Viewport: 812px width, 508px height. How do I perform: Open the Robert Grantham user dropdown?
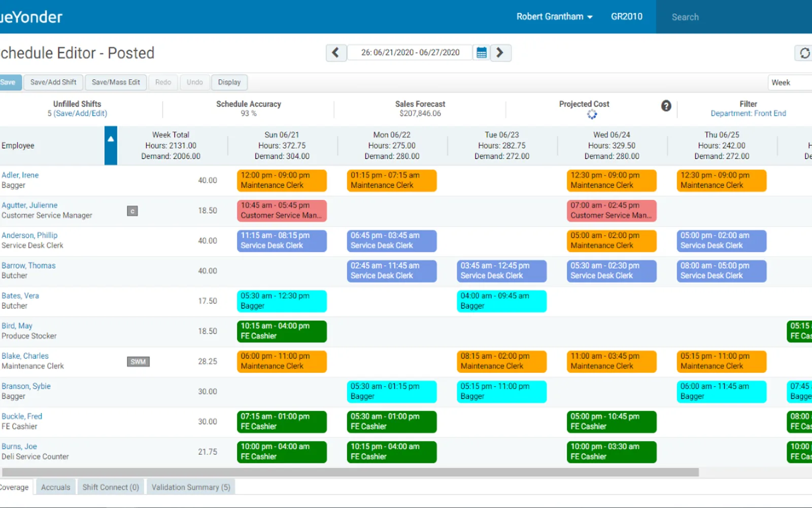point(554,17)
